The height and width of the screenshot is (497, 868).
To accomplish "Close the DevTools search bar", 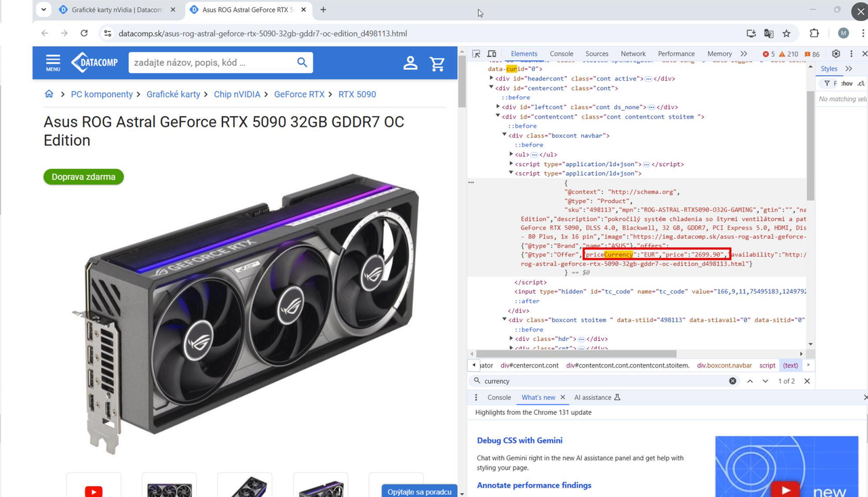I will tap(807, 381).
